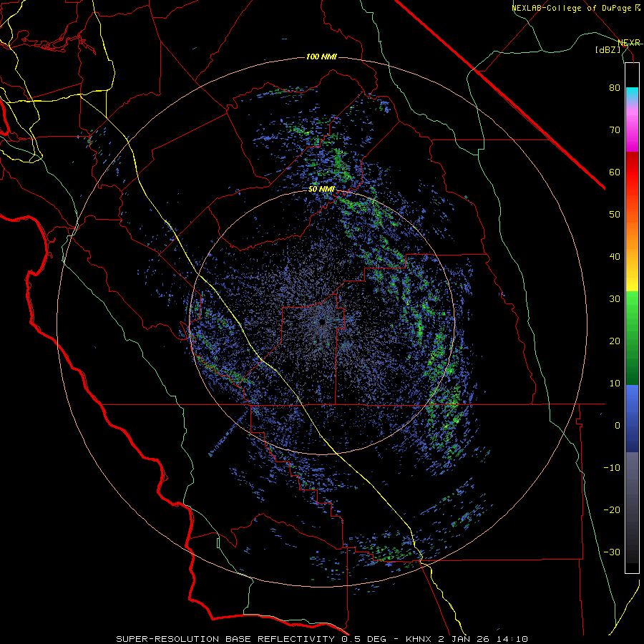Image resolution: width=644 pixels, height=644 pixels.
Task: Click the 60 value on the dBZ scale
Action: [615, 172]
